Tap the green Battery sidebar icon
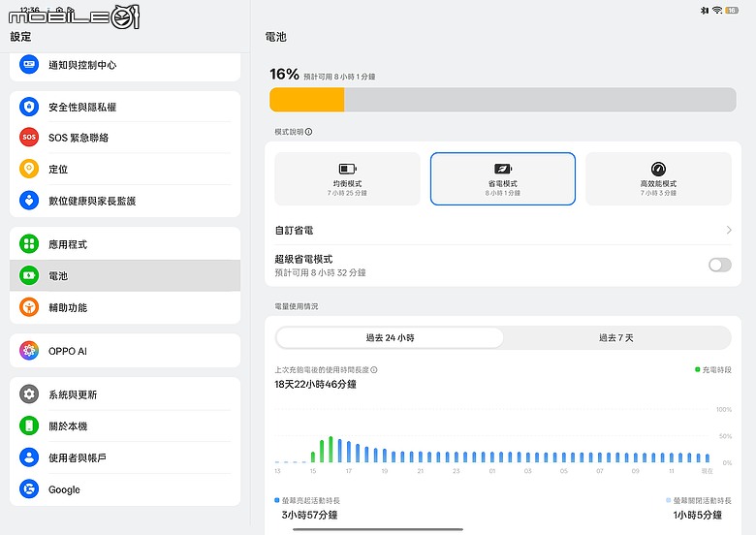Screen dimensions: 756x535 29,275
